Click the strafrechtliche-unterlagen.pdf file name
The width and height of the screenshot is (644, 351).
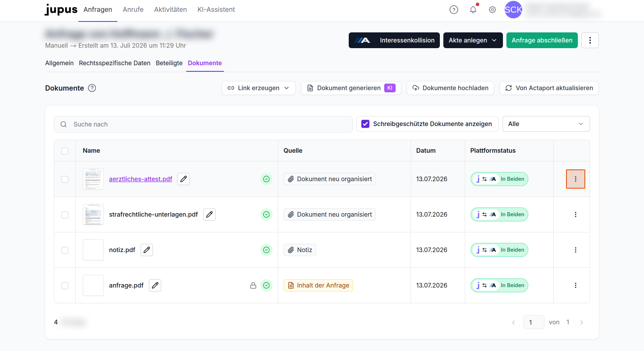tap(153, 214)
